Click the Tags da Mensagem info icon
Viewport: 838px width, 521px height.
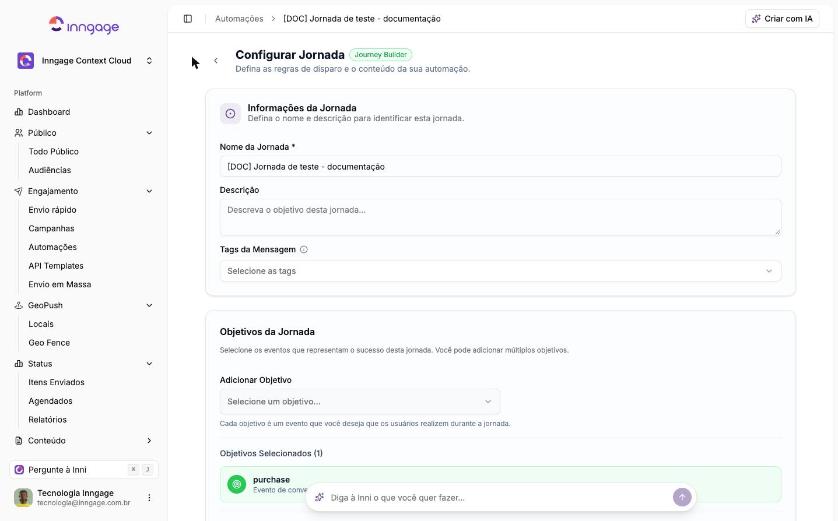[x=304, y=250]
